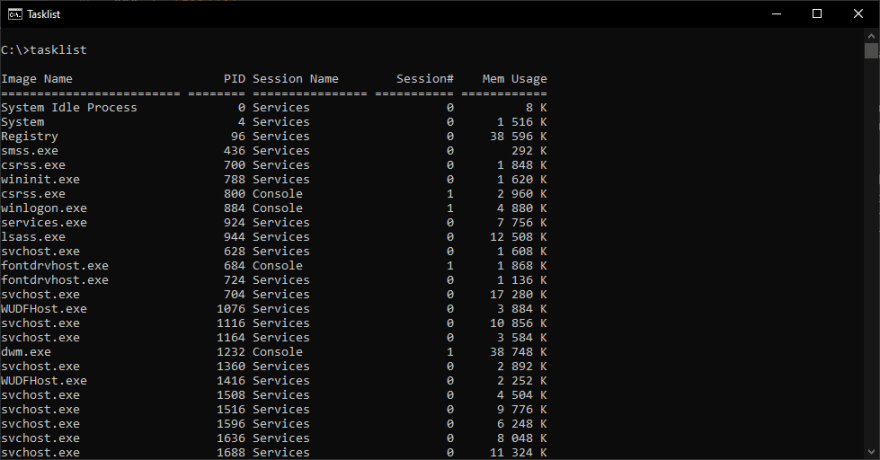Click 'winlogon.exe' process name
The height and width of the screenshot is (460, 880).
point(44,208)
